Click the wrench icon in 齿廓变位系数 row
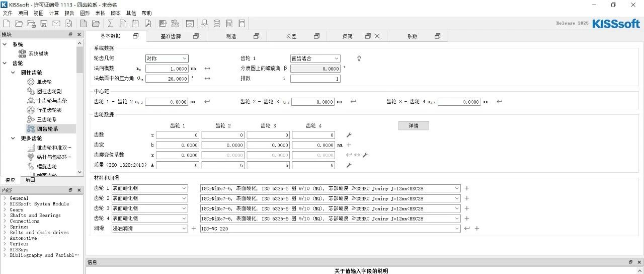 point(365,155)
